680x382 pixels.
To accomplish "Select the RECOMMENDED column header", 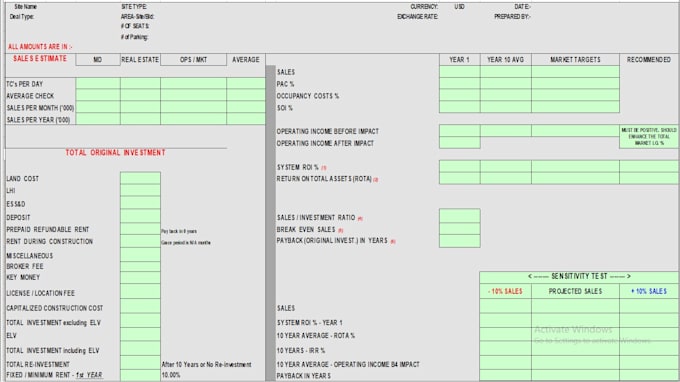I will tap(649, 60).
